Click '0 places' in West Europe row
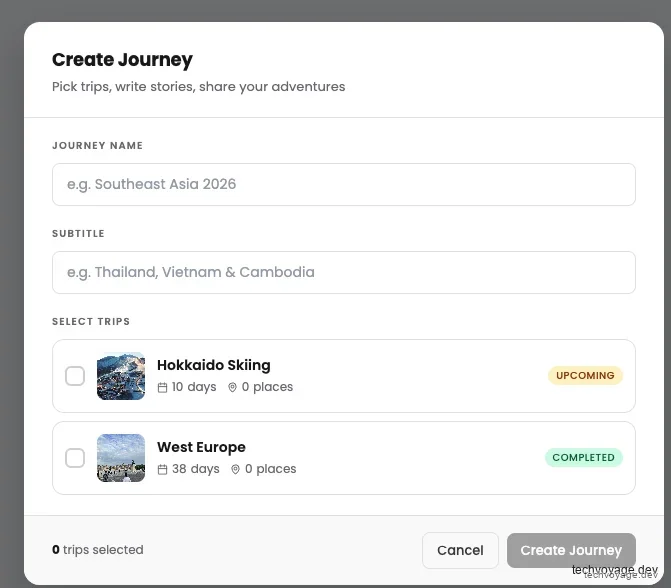 270,469
